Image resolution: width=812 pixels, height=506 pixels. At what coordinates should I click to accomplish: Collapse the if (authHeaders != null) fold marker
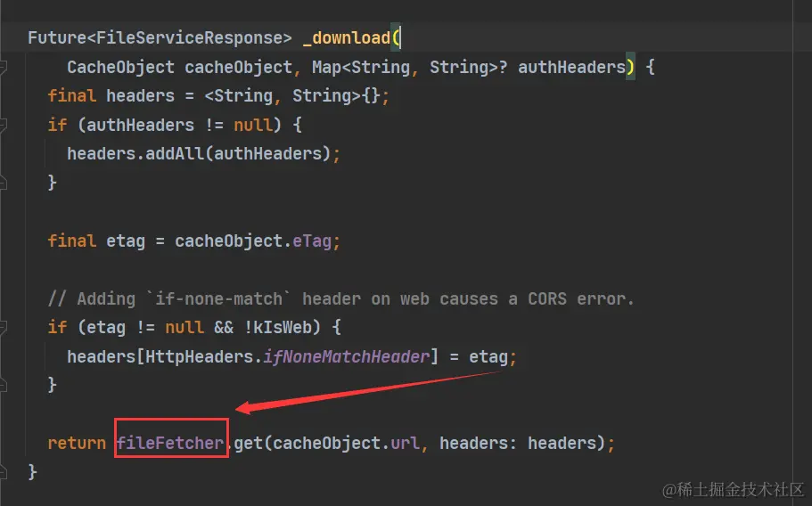click(2, 125)
